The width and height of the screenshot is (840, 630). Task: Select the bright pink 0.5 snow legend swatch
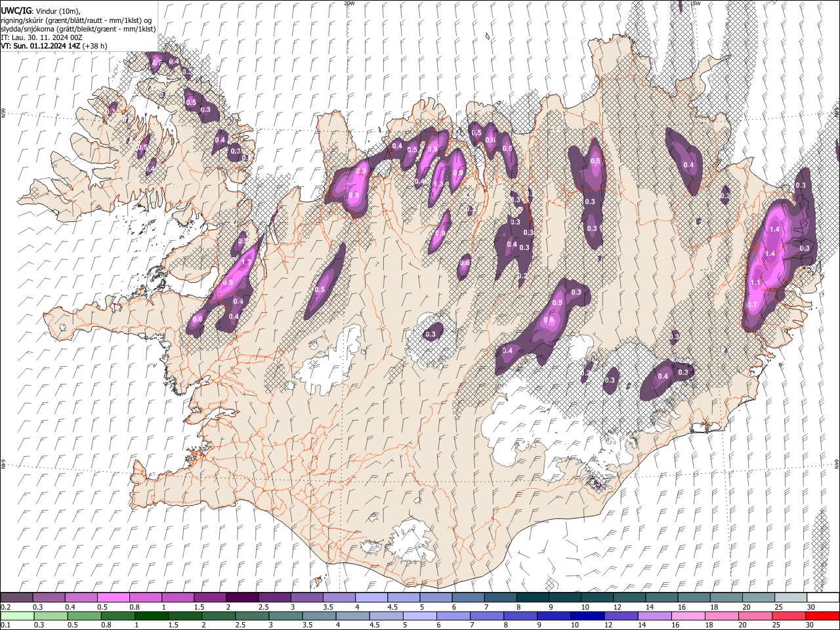[x=113, y=597]
